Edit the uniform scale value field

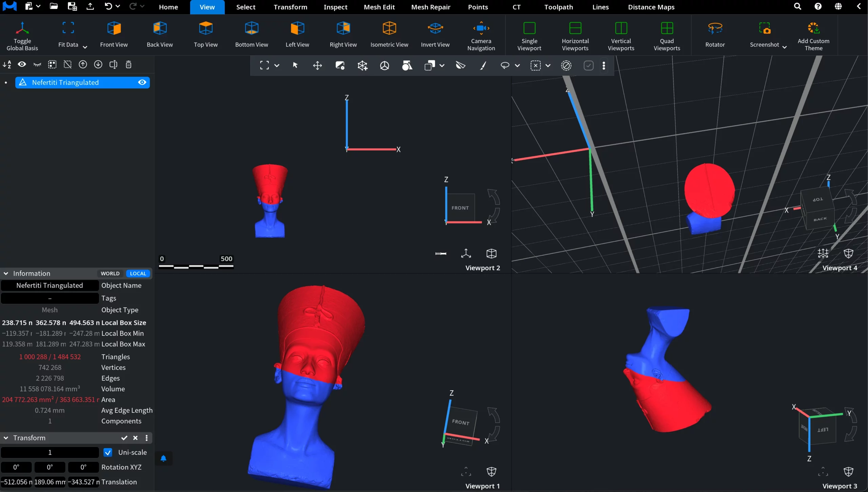point(50,452)
